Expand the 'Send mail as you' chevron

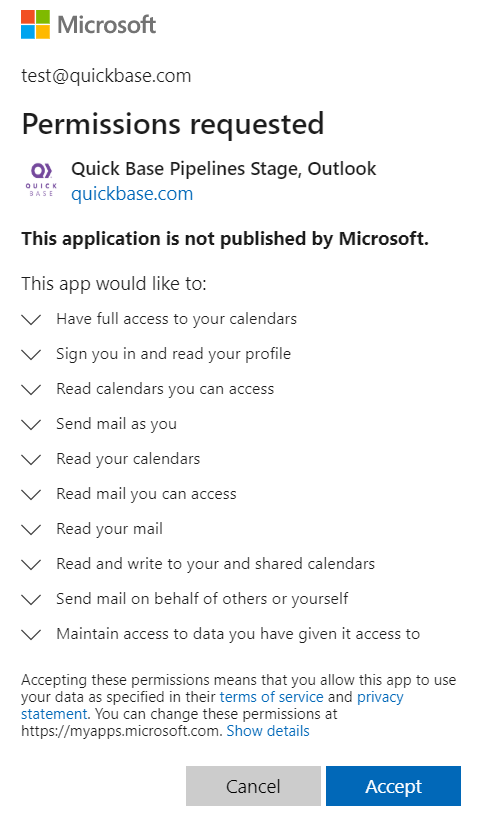[x=32, y=425]
